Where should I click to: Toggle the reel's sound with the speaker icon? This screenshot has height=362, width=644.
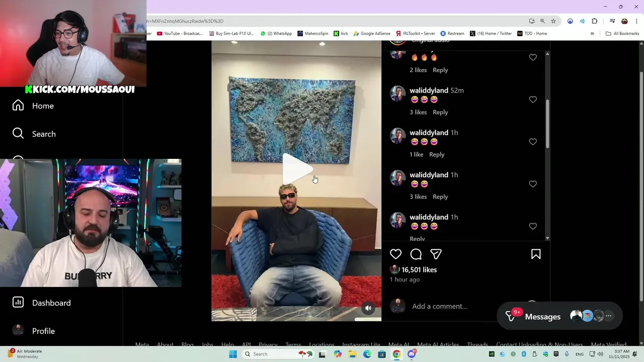[x=368, y=308]
